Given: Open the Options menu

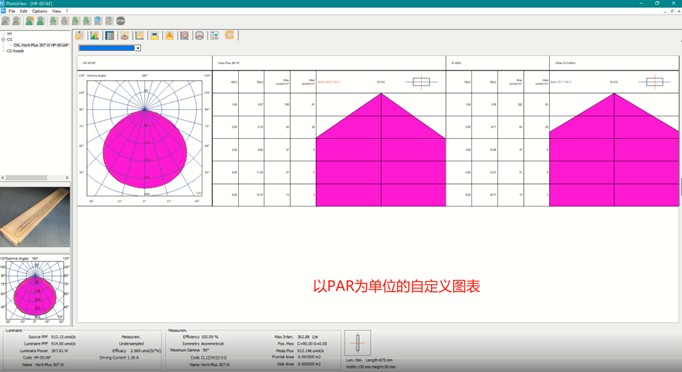Looking at the screenshot, I should (40, 11).
